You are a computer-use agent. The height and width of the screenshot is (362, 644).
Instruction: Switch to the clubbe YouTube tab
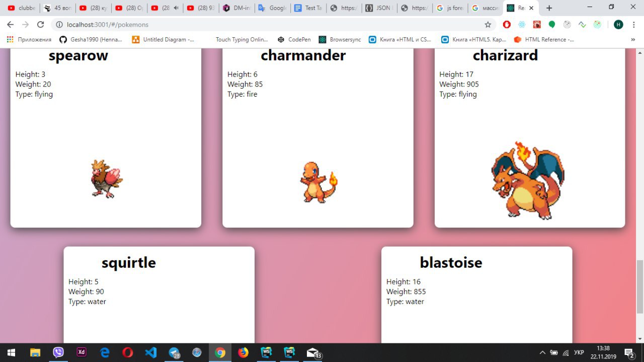[x=22, y=8]
